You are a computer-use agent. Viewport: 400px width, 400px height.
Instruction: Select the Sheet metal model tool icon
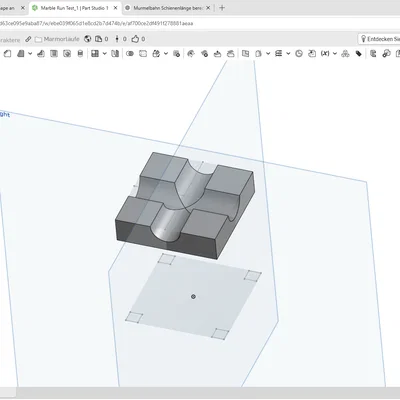click(x=279, y=53)
